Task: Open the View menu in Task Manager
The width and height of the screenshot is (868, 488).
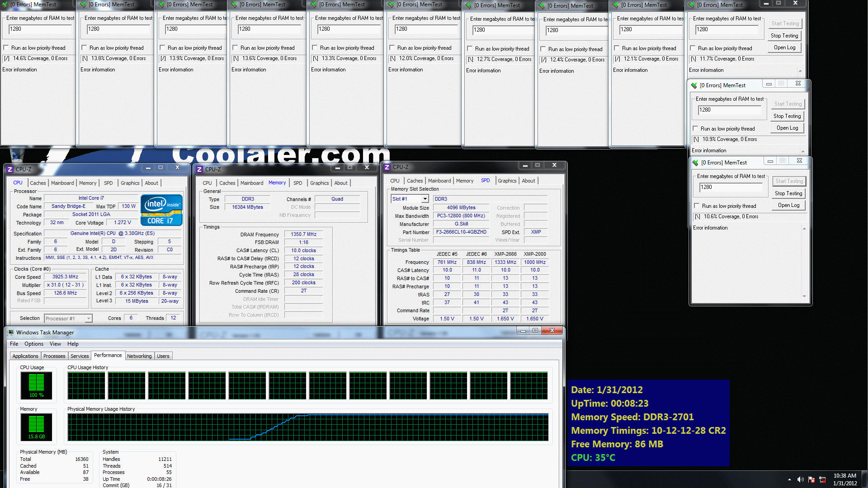Action: click(x=55, y=344)
